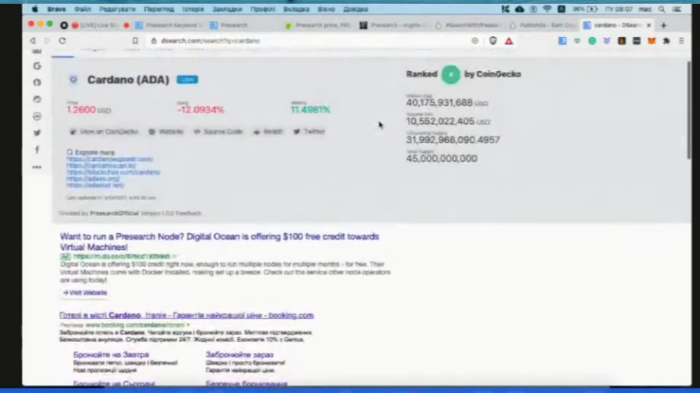This screenshot has height=393, width=700.
Task: Click the price value 1.2600 USD
Action: tap(89, 110)
